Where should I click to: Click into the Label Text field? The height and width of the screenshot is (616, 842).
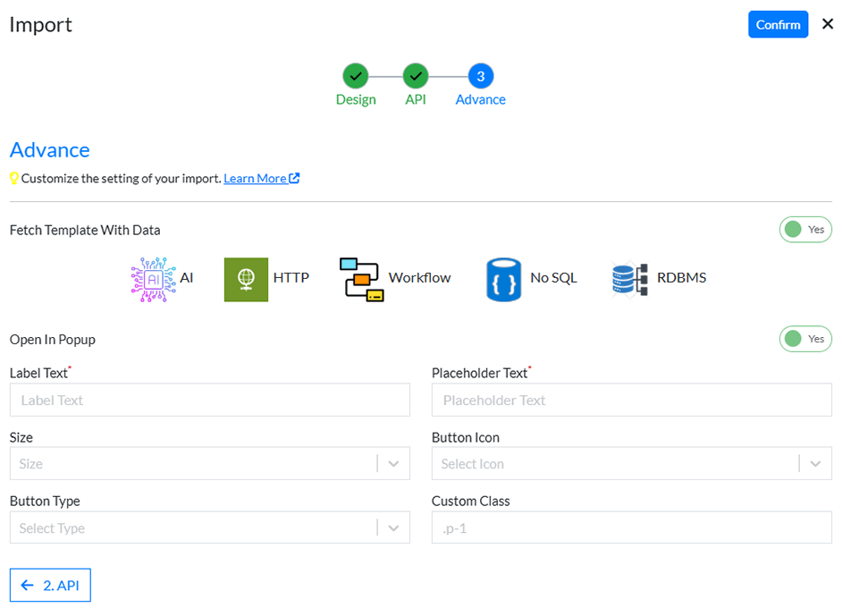coord(209,401)
